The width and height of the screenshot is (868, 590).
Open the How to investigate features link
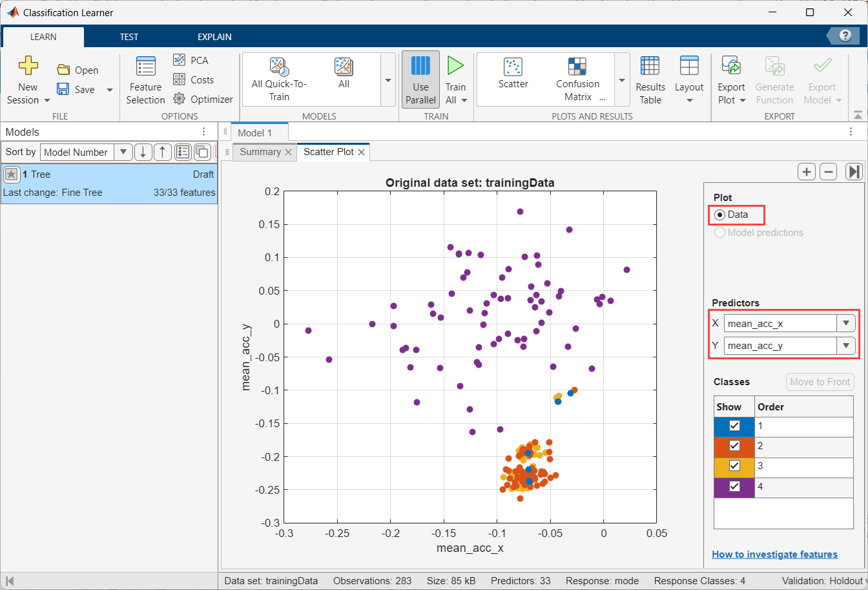[774, 554]
